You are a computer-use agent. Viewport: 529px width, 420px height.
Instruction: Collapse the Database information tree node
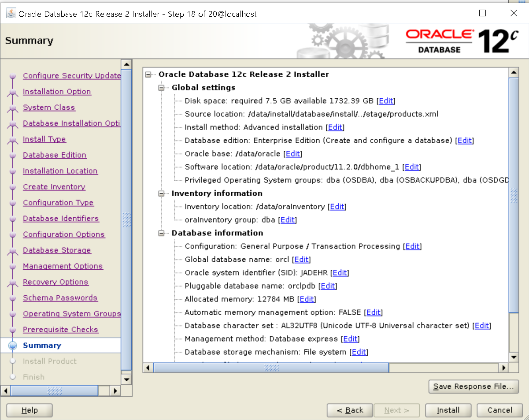[x=161, y=233]
